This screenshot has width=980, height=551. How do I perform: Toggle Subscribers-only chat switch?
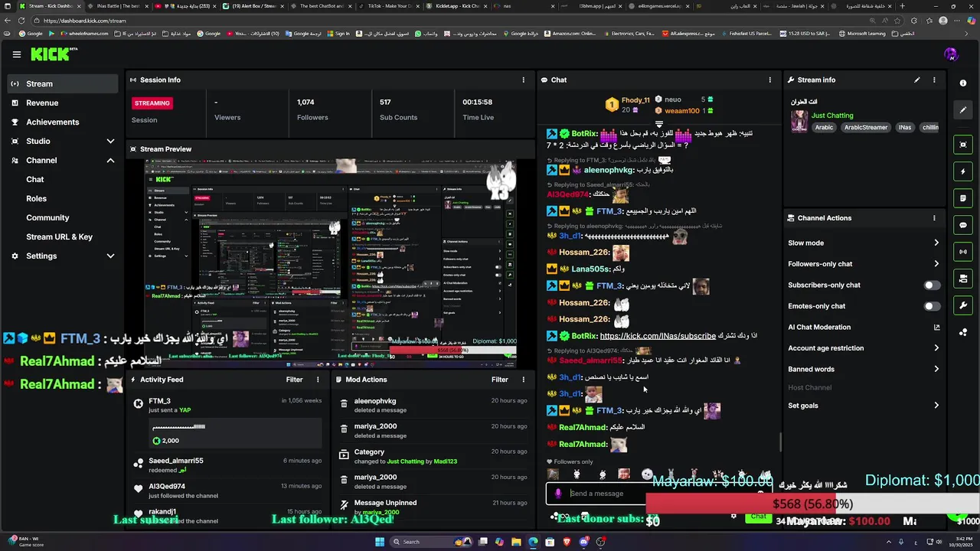[931, 285]
